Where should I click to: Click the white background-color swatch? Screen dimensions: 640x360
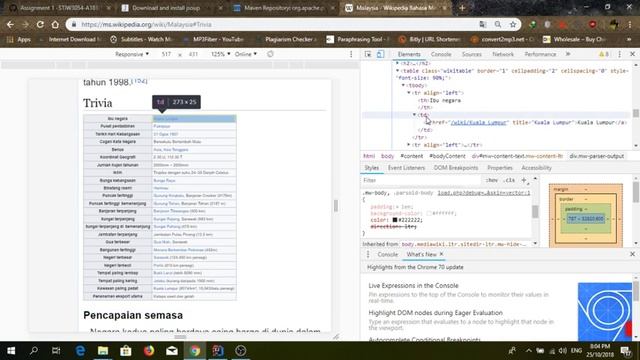point(429,213)
